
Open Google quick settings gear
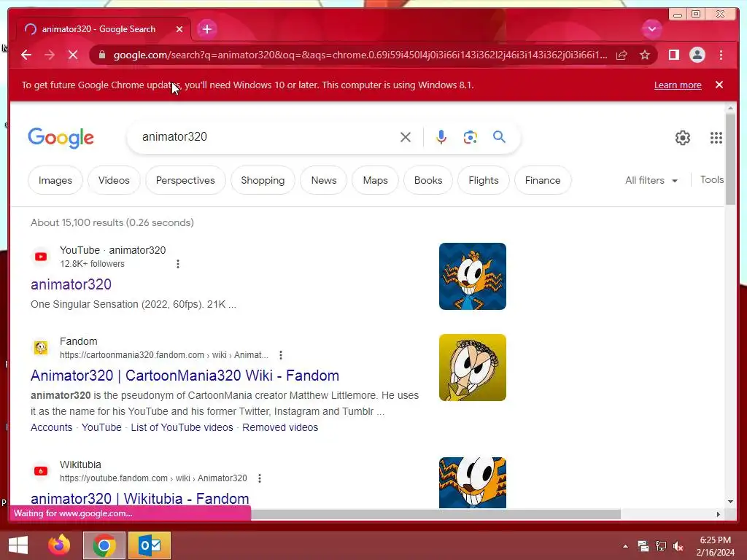(683, 138)
